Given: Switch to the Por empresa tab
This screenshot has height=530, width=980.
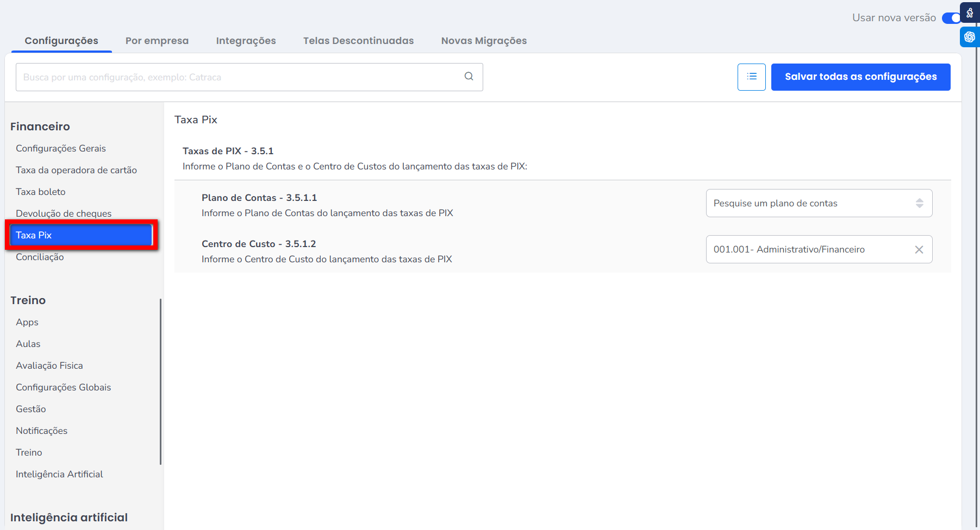Looking at the screenshot, I should pyautogui.click(x=157, y=41).
